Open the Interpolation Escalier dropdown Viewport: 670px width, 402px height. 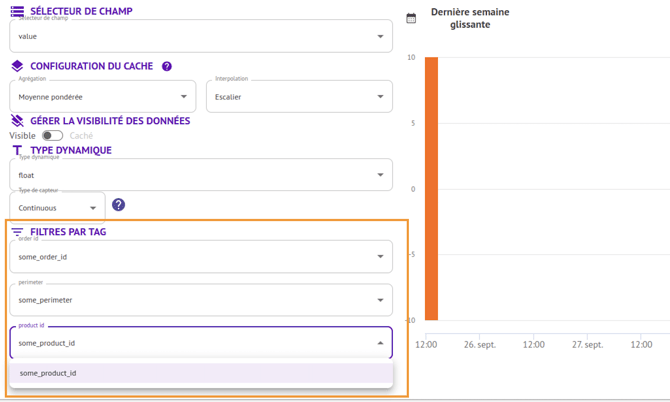(299, 97)
